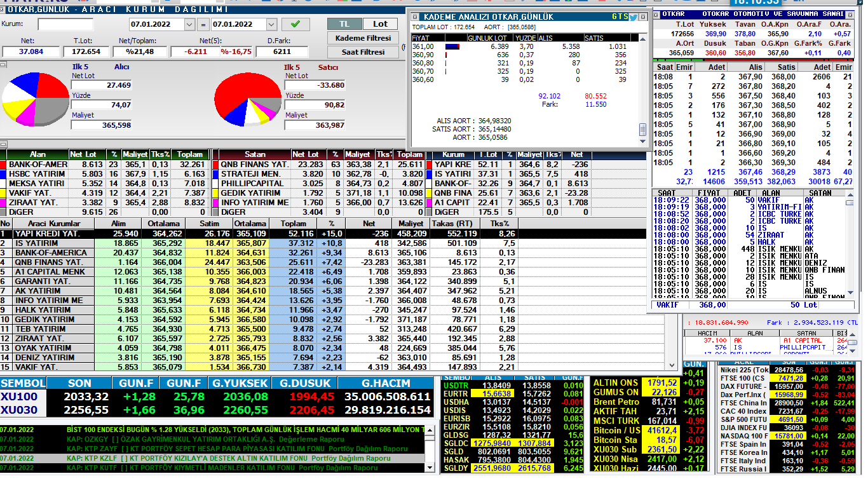Sort by Takas (RT) column header
868x488 pixels.
coord(452,224)
